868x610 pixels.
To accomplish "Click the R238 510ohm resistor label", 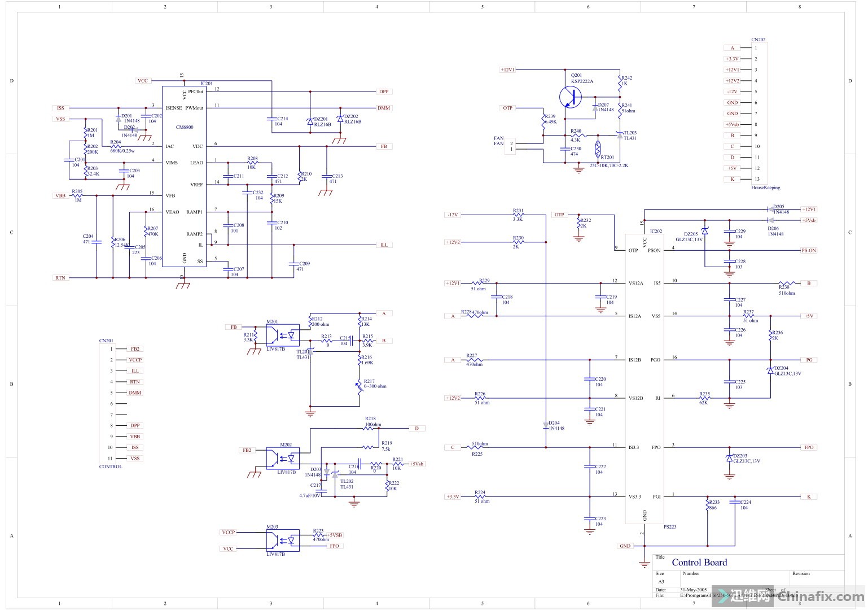I will (787, 290).
